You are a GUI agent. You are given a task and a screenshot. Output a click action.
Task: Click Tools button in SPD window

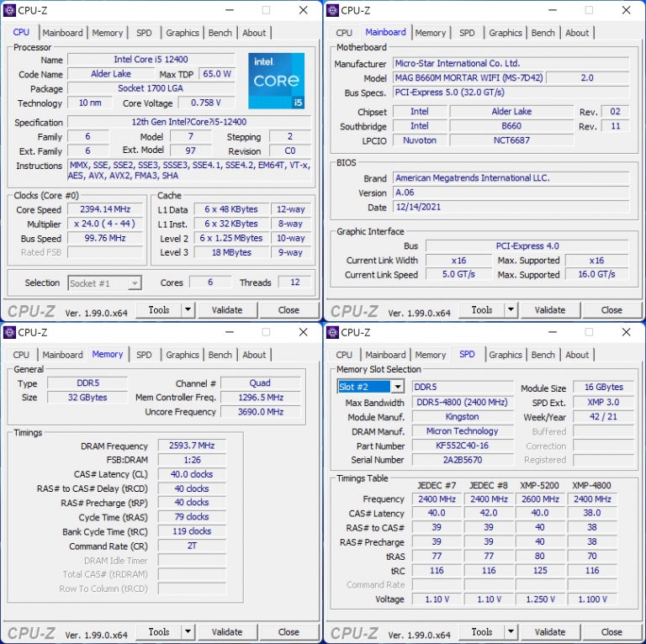(x=482, y=631)
